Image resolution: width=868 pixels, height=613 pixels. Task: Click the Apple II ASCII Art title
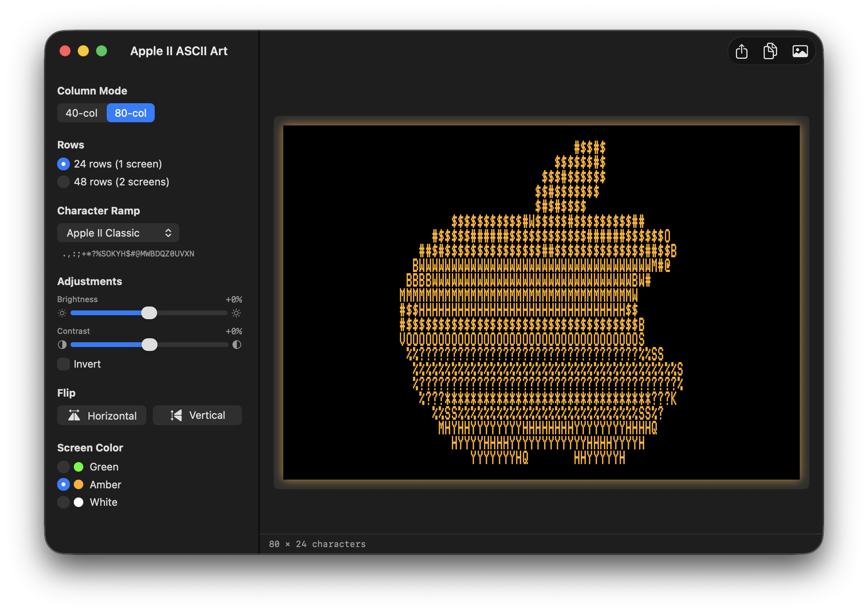(179, 51)
